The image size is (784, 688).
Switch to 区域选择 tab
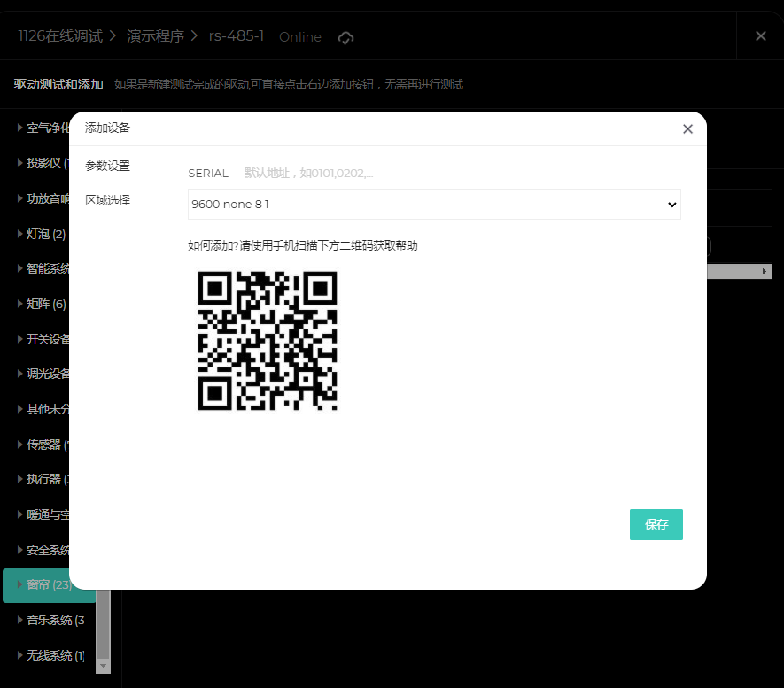click(x=107, y=200)
